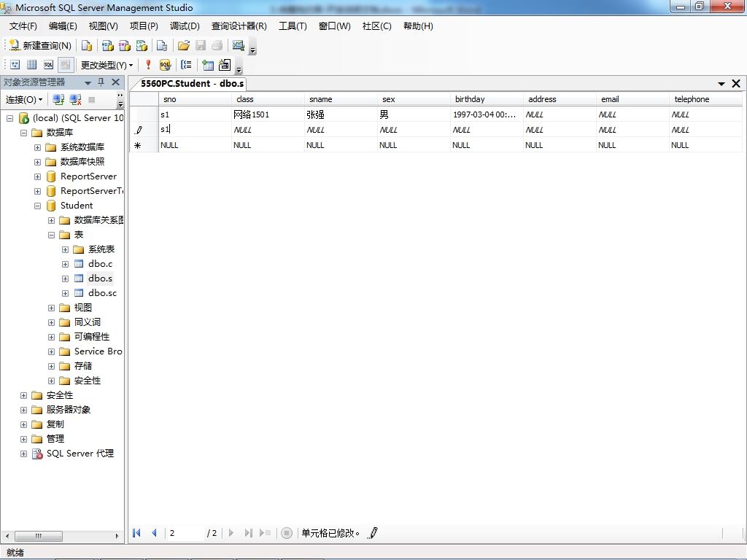This screenshot has width=747, height=560.
Task: Click the sname column header
Action: pos(341,99)
